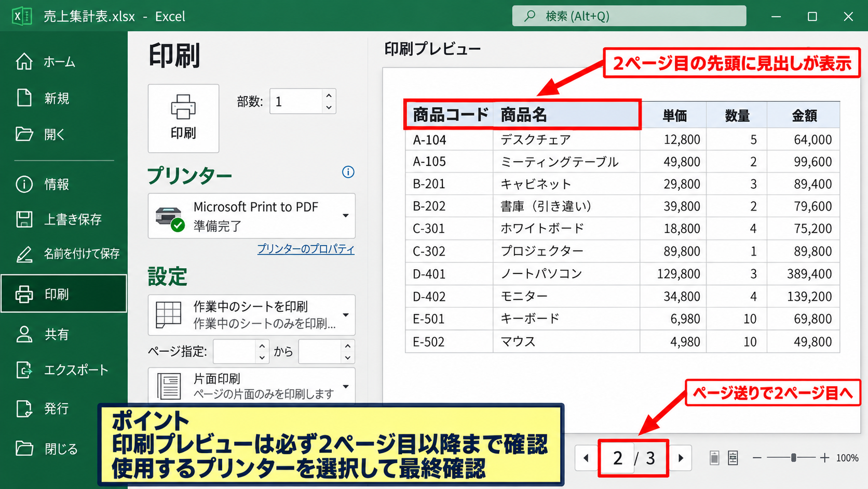Viewport: 868px width, 489px height.
Task: Click the search magnifier icon
Action: [530, 16]
